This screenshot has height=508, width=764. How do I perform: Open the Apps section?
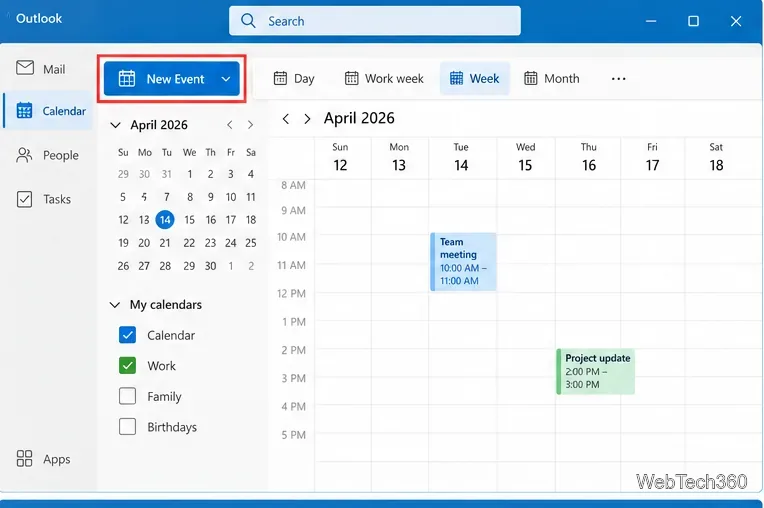tap(43, 459)
